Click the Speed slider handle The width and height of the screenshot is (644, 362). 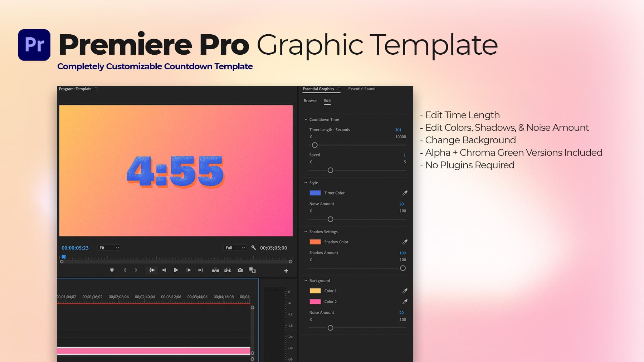click(x=331, y=170)
